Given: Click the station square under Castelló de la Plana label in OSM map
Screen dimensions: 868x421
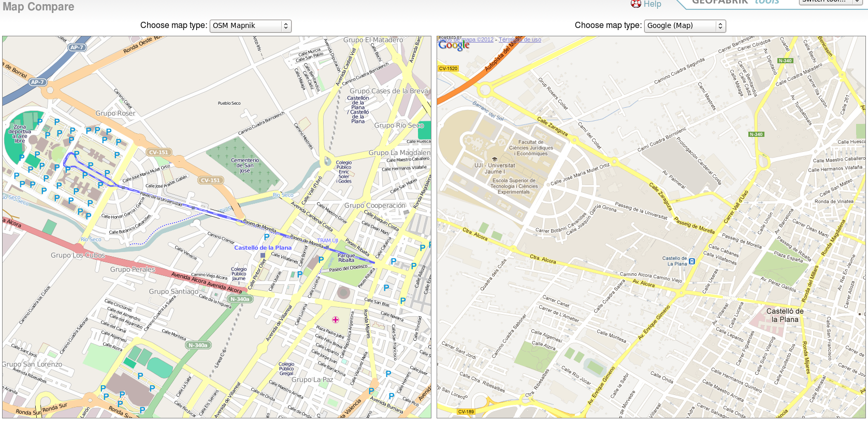Looking at the screenshot, I should point(263,255).
